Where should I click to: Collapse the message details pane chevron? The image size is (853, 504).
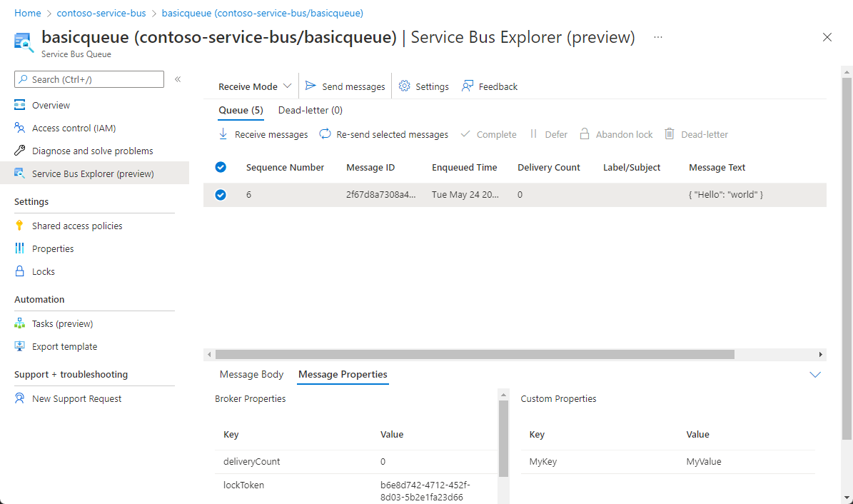[815, 375]
